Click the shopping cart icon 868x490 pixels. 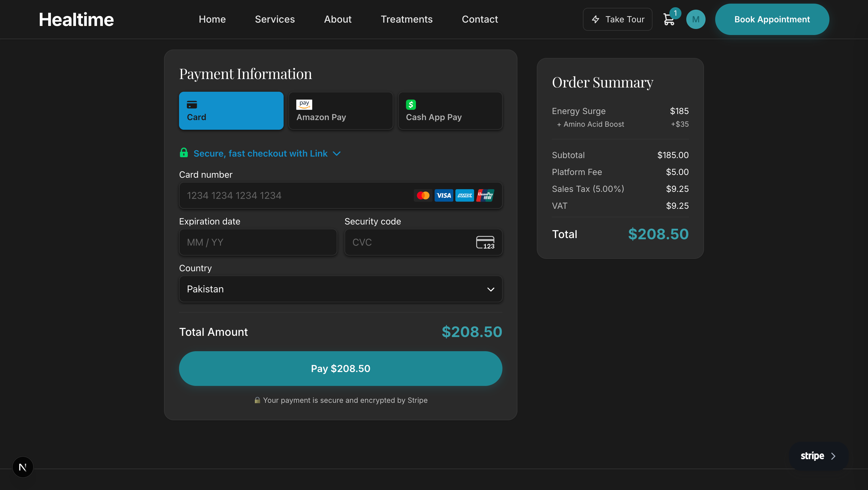669,19
